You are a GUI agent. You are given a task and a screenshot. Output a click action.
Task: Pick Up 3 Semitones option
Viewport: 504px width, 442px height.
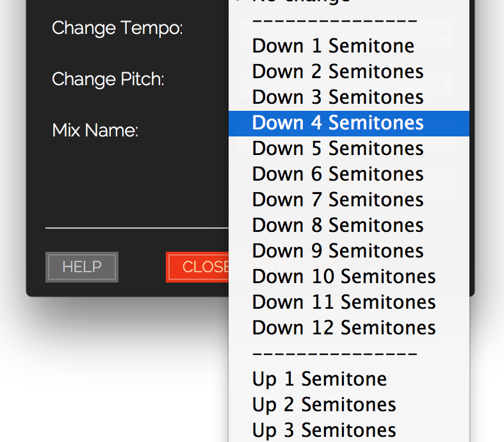coord(324,430)
